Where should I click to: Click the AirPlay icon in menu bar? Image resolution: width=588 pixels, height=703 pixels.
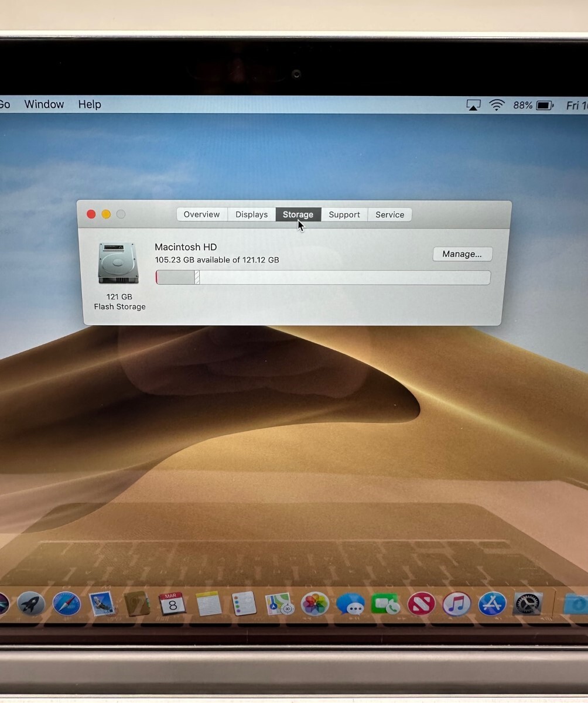pos(473,105)
